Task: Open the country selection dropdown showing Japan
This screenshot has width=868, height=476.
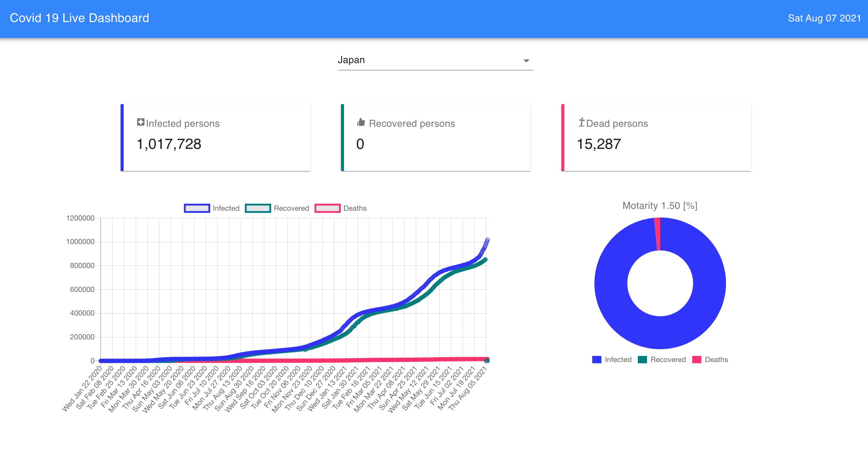Action: coord(435,60)
